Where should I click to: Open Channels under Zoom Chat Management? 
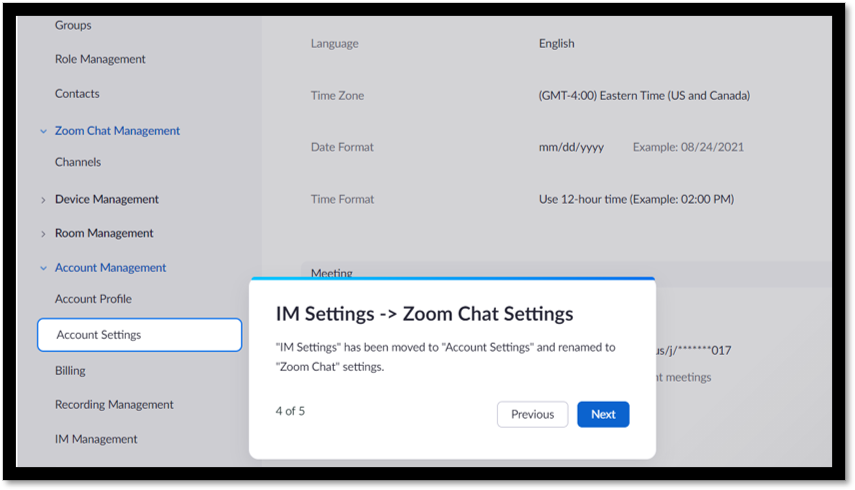[77, 162]
